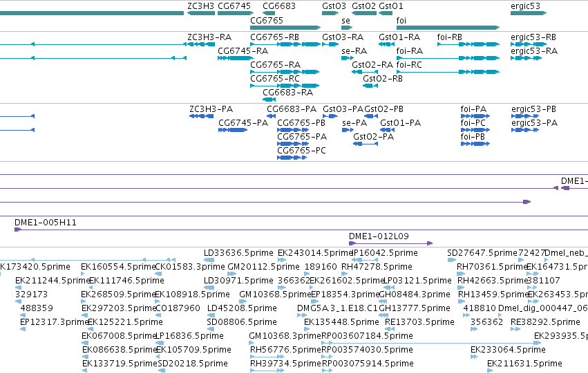Screen dimensions: 588x374
Task: Select the CG6683-RA transcript label
Action: tap(288, 92)
